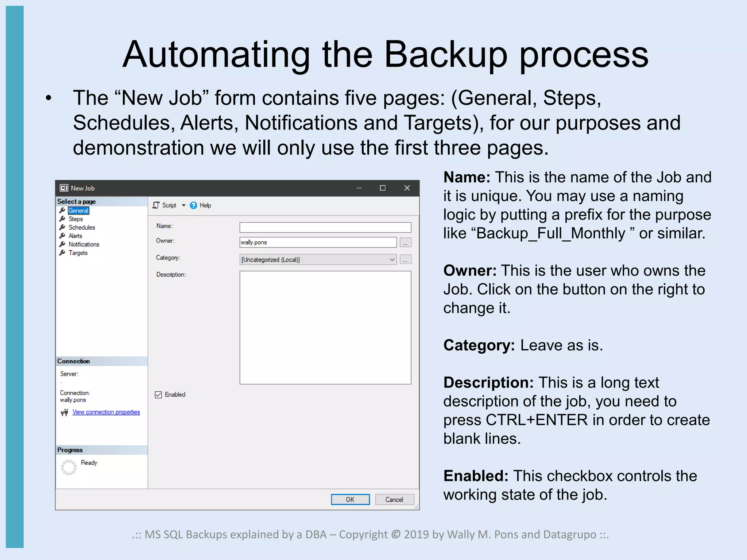Click the Progress section header
747x560 pixels.
[101, 450]
